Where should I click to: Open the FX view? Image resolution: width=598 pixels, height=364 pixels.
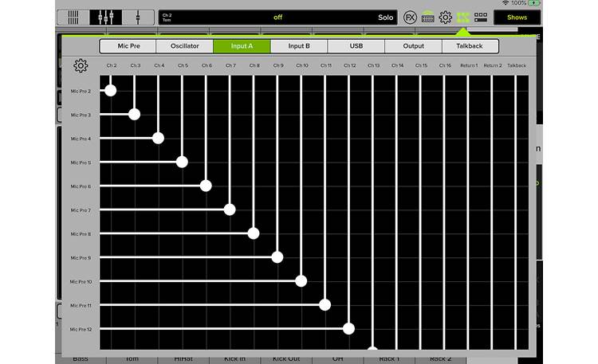pos(410,18)
